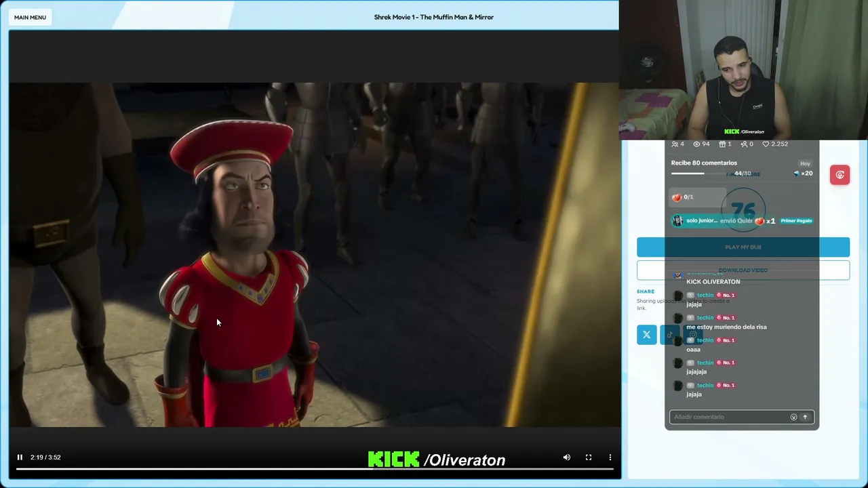The width and height of the screenshot is (868, 488).
Task: Click the comments goal progress bar
Action: (x=702, y=174)
